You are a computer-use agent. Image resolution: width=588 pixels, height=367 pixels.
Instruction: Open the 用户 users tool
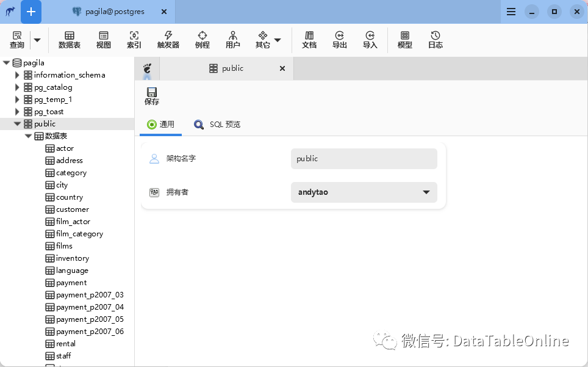(x=232, y=40)
